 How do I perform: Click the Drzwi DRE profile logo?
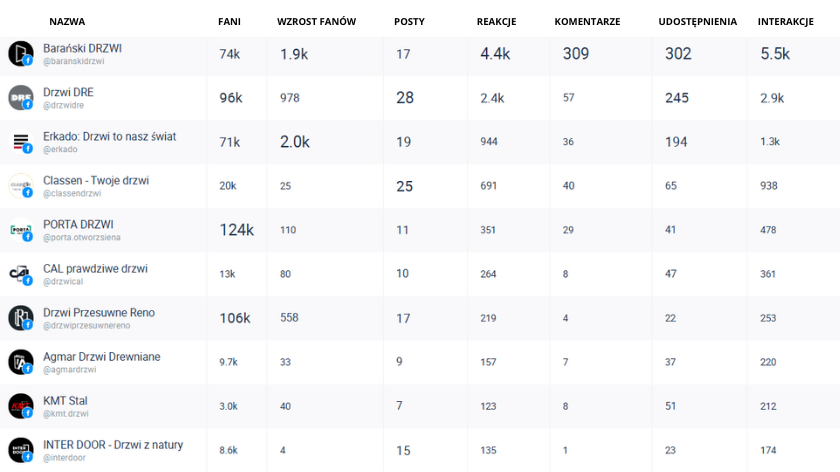pyautogui.click(x=21, y=98)
